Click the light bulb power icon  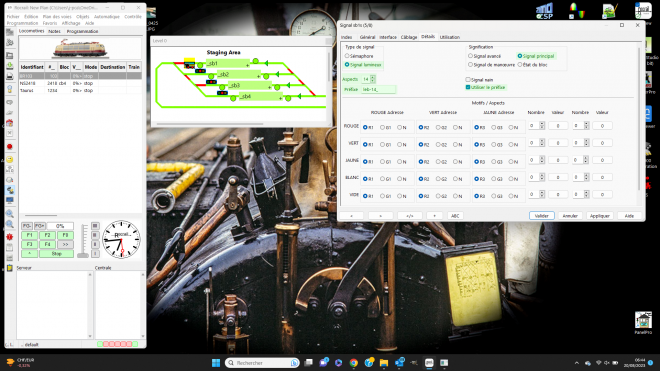[10, 89]
